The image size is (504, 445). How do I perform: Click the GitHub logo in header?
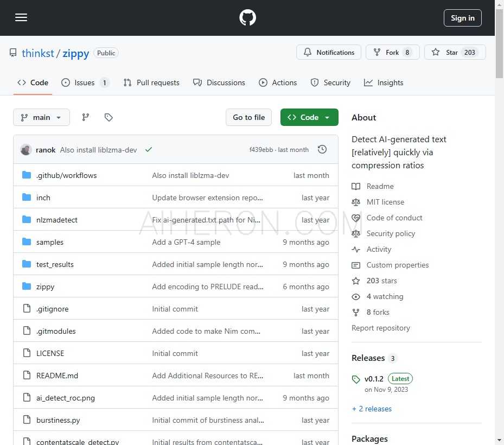pos(247,18)
